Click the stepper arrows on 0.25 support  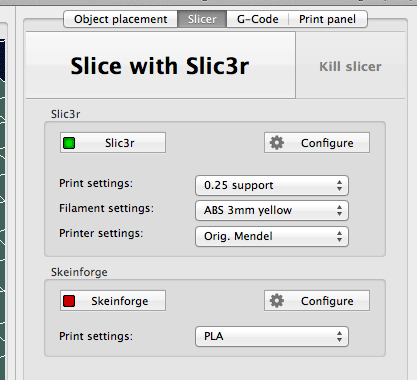339,185
